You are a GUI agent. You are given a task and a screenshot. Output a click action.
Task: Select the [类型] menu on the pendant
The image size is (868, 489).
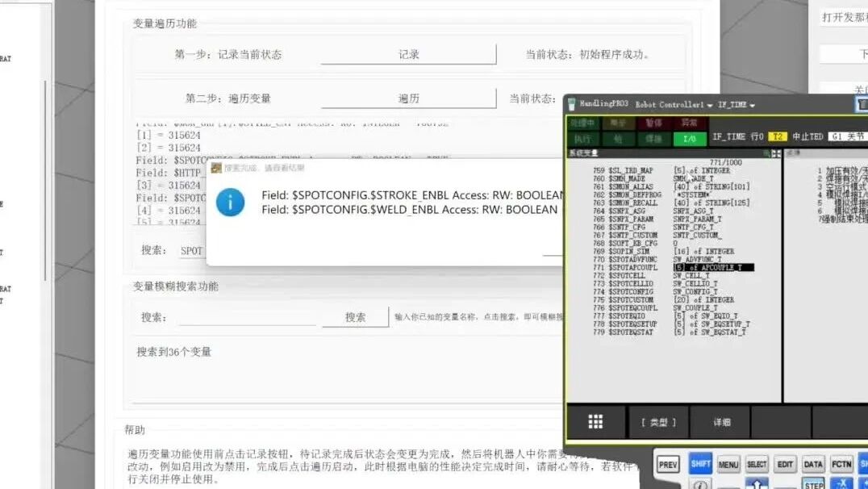point(660,421)
